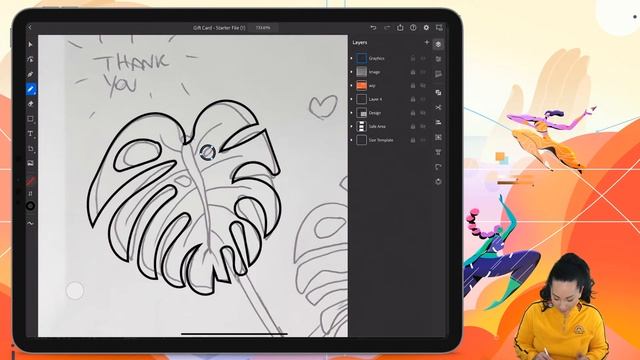Tap the touch shortcut circle on canvas
This screenshot has width=640, height=360.
(75, 291)
